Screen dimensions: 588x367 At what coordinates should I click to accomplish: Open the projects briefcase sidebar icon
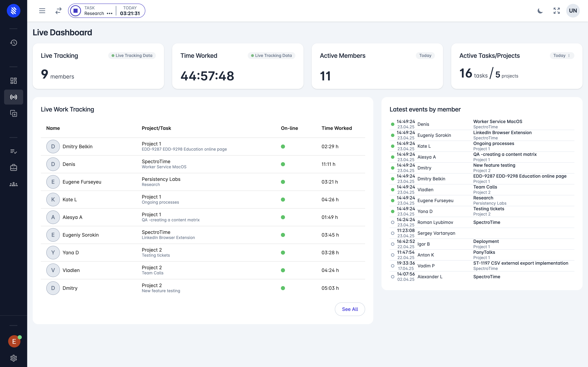pyautogui.click(x=14, y=168)
